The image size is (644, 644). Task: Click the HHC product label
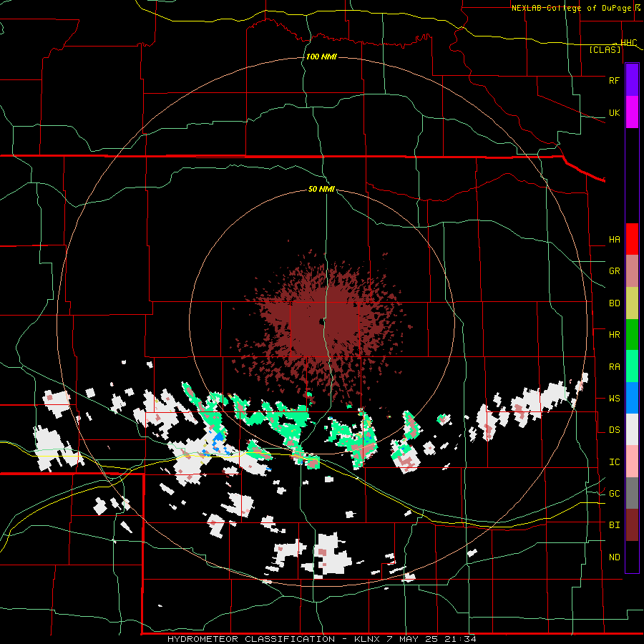click(x=629, y=43)
